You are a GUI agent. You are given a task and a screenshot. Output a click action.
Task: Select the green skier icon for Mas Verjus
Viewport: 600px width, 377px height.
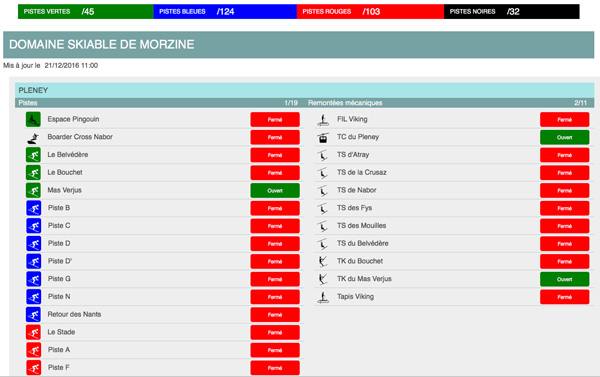click(x=33, y=190)
